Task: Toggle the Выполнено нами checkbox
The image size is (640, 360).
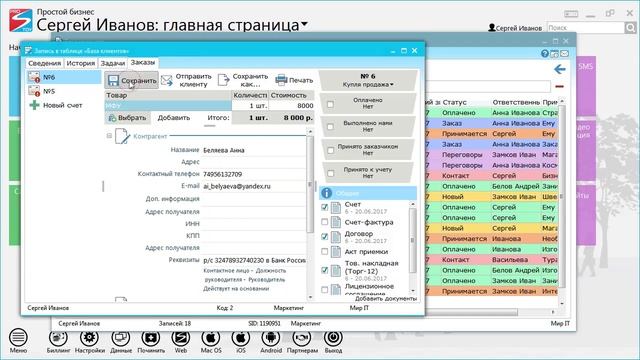Action: [330, 127]
